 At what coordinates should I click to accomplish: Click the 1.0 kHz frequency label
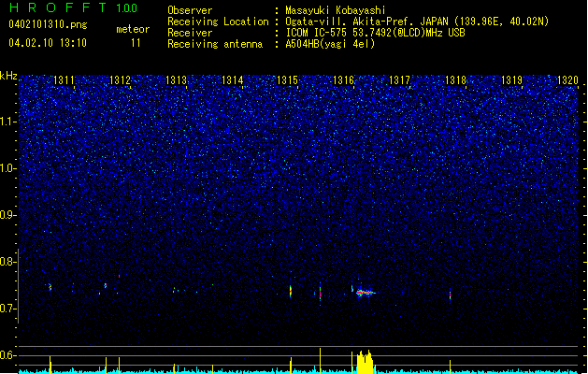point(7,168)
